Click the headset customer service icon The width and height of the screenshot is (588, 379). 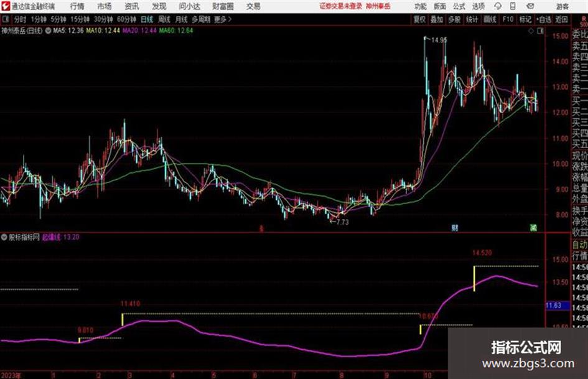click(x=498, y=6)
